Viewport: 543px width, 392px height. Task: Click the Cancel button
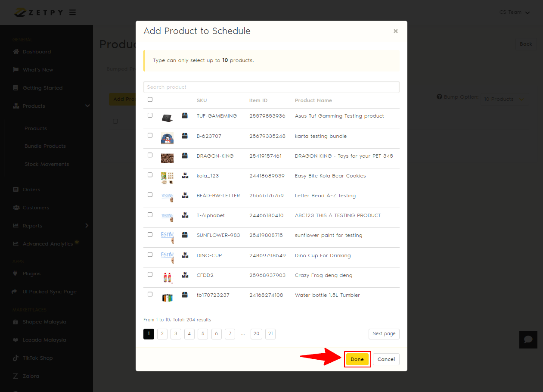(x=386, y=359)
